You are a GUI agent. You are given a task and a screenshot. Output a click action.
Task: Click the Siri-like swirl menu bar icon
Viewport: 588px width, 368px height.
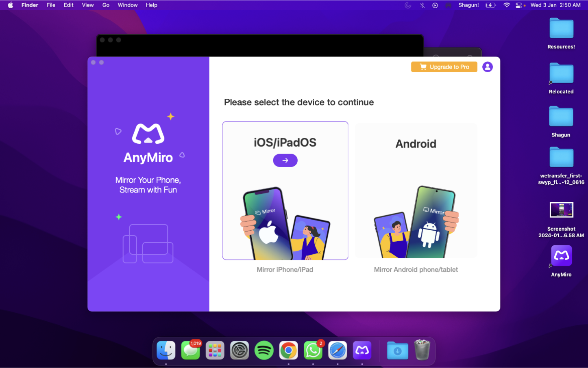[x=408, y=5]
